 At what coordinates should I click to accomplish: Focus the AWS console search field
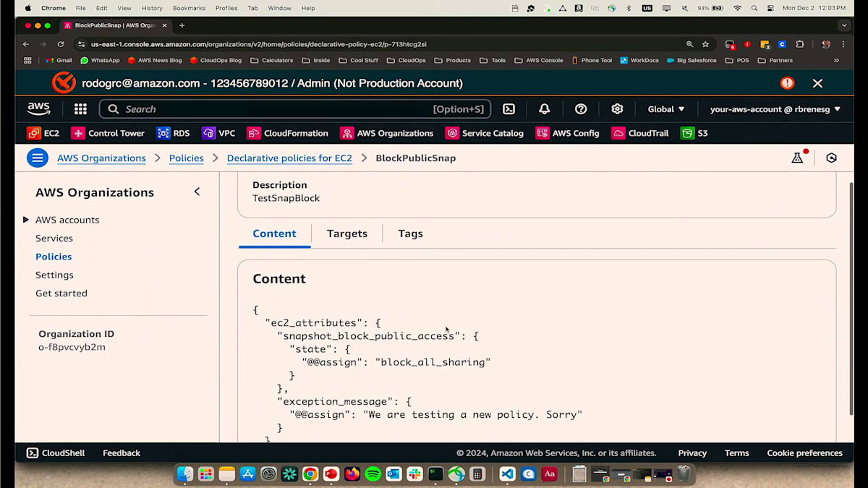295,109
